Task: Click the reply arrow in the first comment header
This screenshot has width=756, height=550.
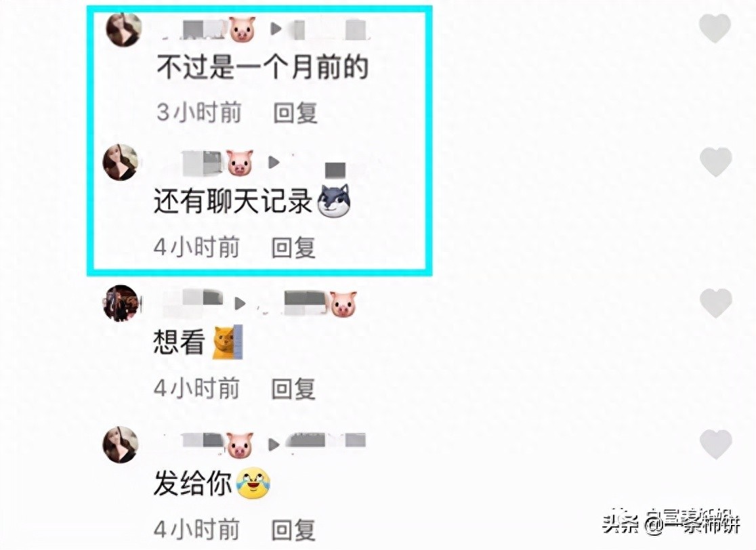Action: pyautogui.click(x=276, y=29)
